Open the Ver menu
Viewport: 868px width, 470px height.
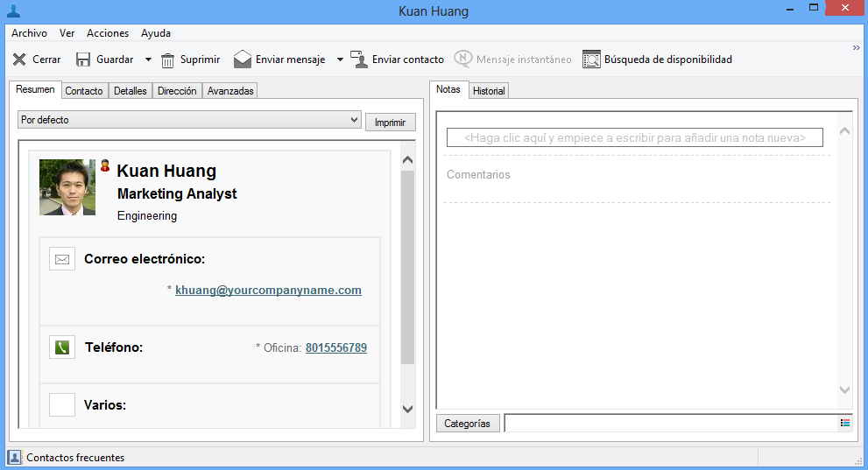coord(67,33)
